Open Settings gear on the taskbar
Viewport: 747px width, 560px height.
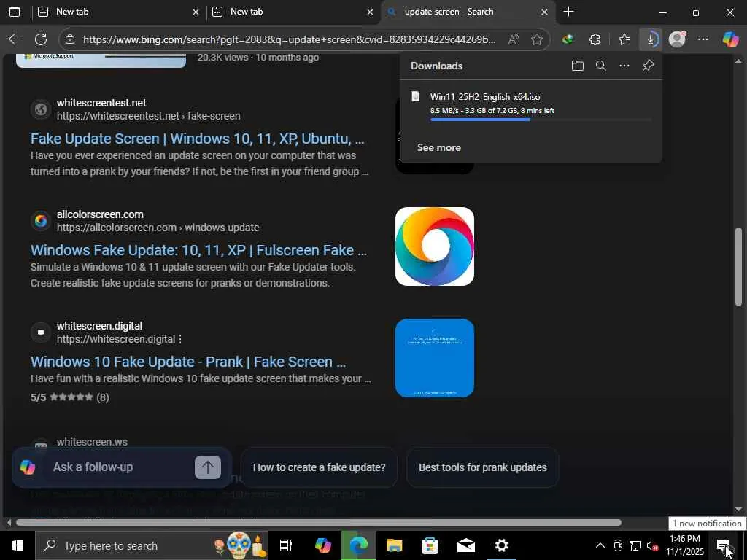501,545
